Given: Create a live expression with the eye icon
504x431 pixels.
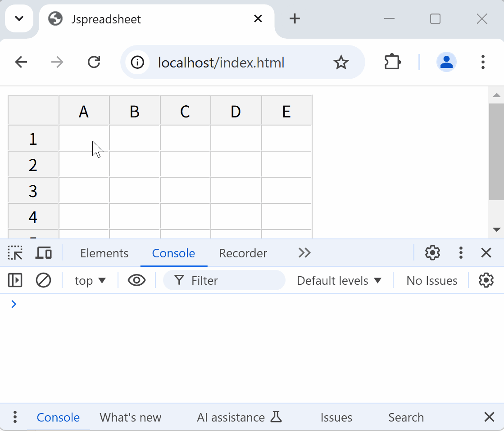Looking at the screenshot, I should click(136, 280).
